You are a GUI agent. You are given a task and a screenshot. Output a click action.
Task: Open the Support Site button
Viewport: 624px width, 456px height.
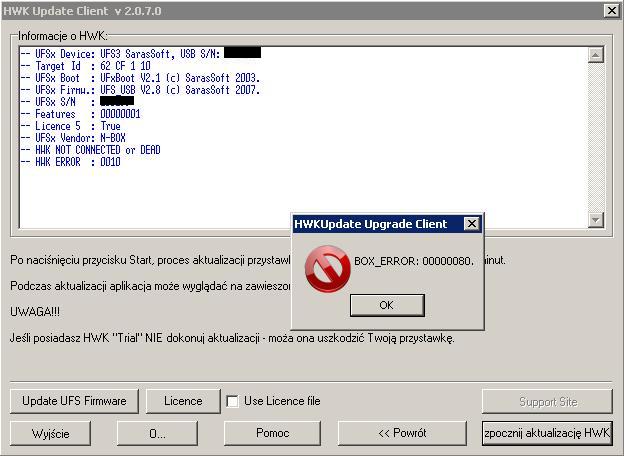[547, 401]
